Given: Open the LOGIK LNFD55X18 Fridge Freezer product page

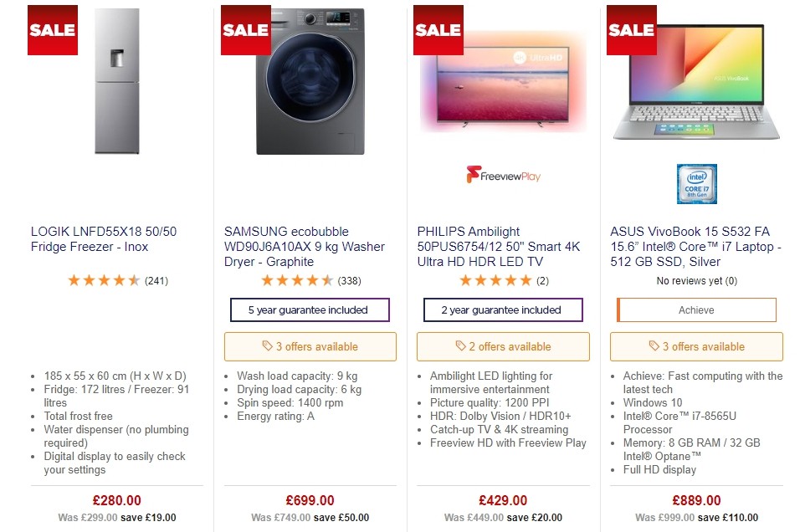Looking at the screenshot, I should point(103,239).
